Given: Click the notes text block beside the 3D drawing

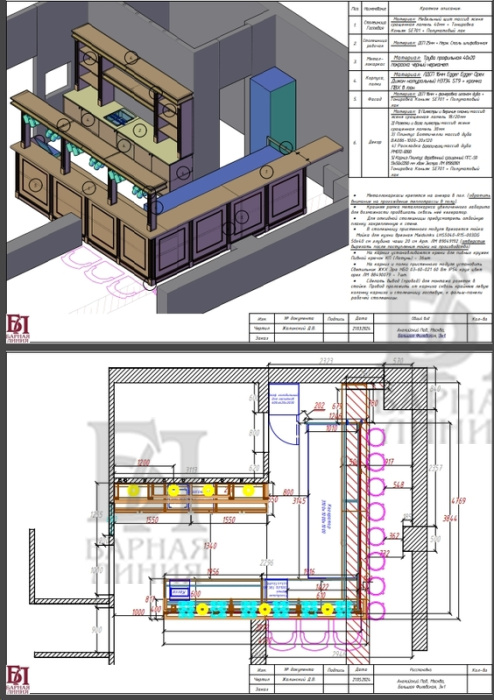Looking at the screenshot, I should [419, 246].
